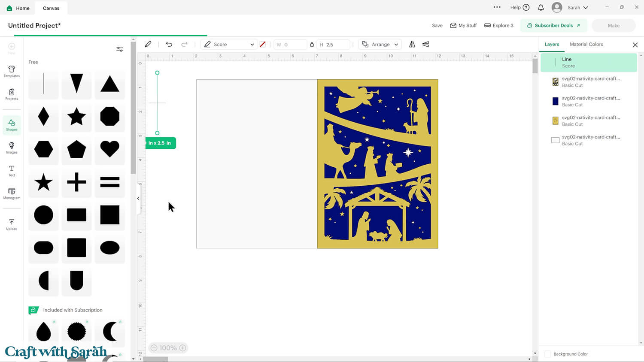The image size is (644, 362).
Task: Open the shapes filter settings icon
Action: pos(120,49)
